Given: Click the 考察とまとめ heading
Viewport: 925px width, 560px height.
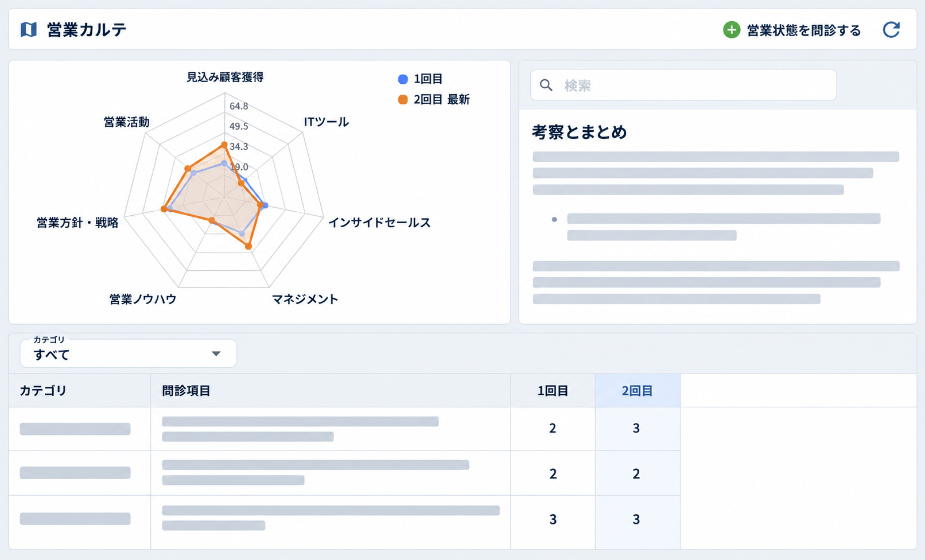Looking at the screenshot, I should pyautogui.click(x=579, y=133).
